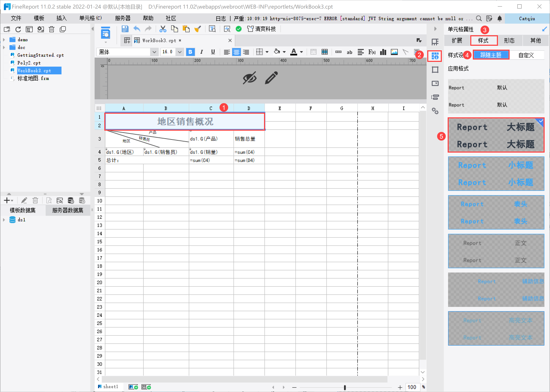Click the 自定义 style button
The image size is (550, 392).
[526, 55]
